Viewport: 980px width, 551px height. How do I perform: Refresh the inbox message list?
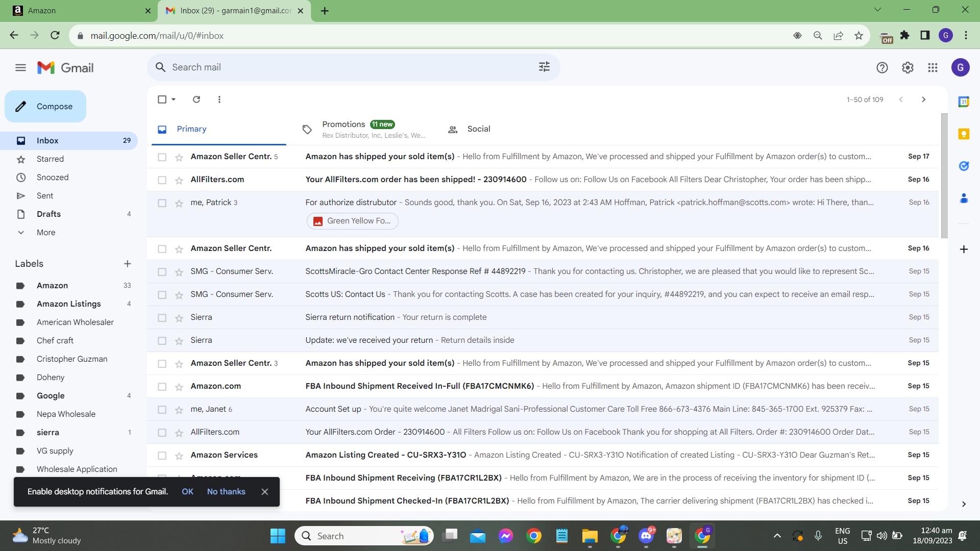pyautogui.click(x=197, y=99)
